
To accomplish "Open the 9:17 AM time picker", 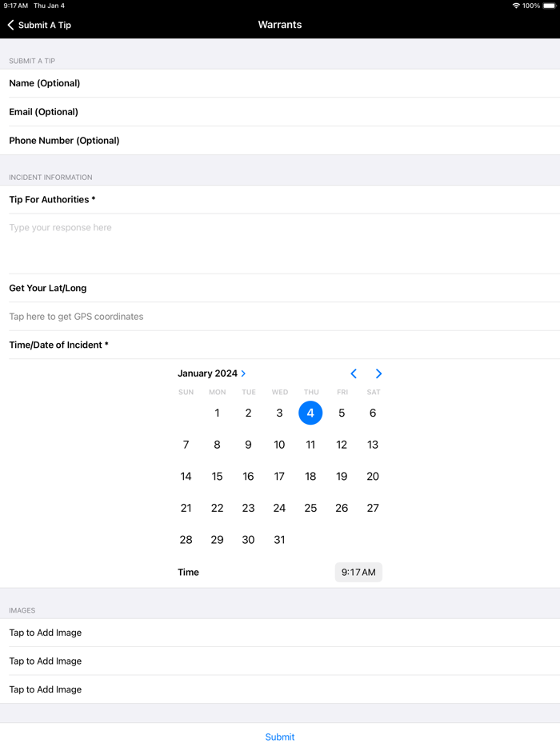I will [358, 572].
